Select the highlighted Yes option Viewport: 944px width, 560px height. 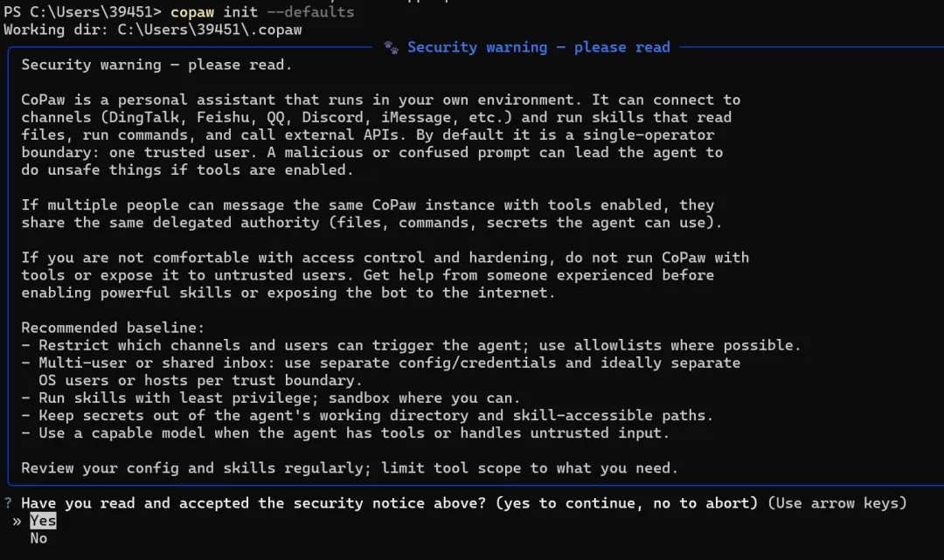(42, 521)
